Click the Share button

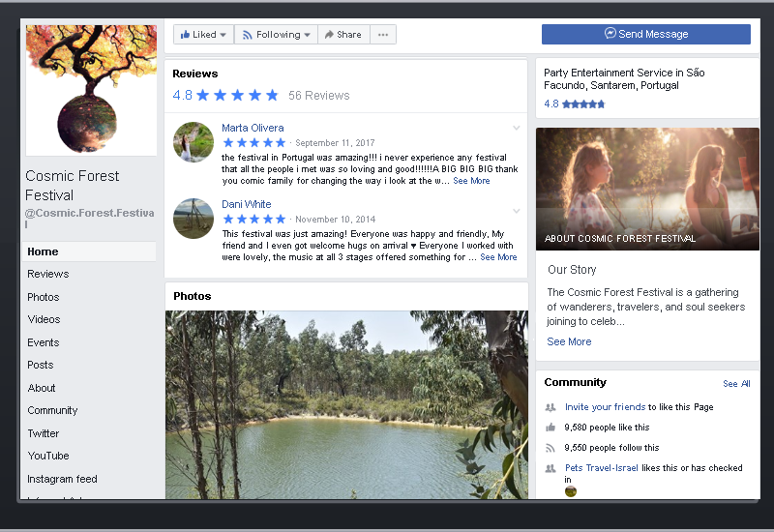point(343,35)
